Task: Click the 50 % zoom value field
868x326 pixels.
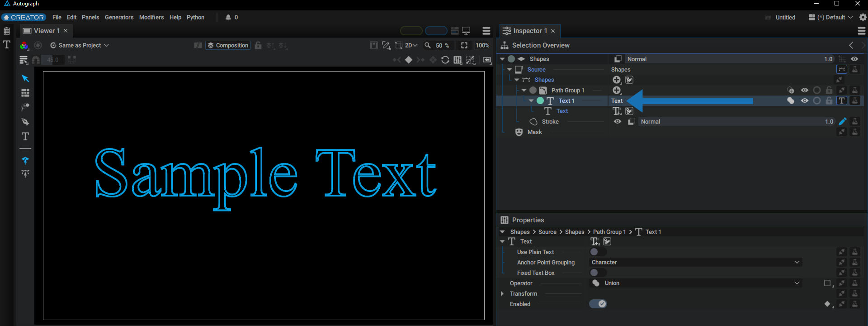Action: point(443,45)
